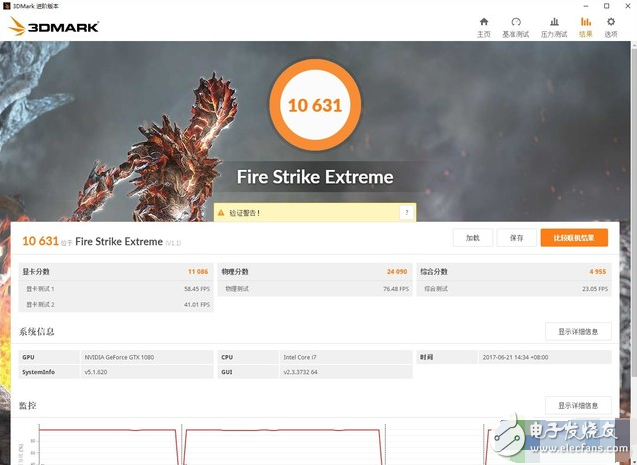Click the 3DMark logo in header
637x465 pixels.
click(54, 27)
